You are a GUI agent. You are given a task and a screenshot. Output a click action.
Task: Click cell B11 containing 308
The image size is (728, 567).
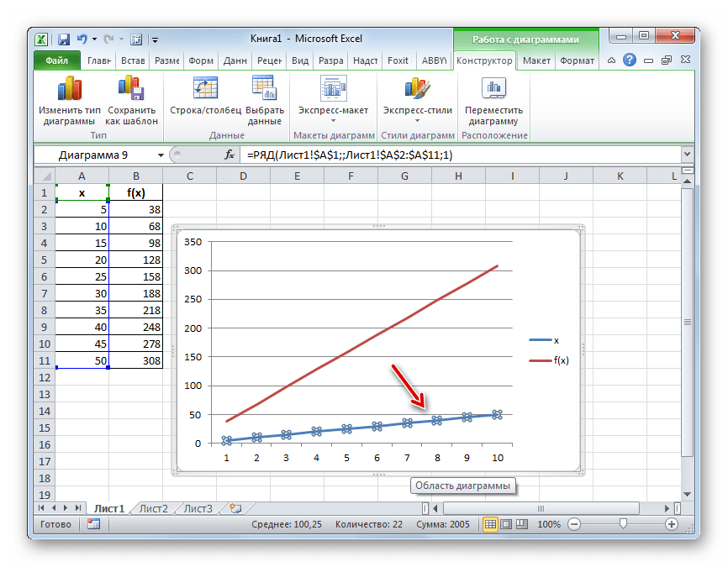point(136,360)
